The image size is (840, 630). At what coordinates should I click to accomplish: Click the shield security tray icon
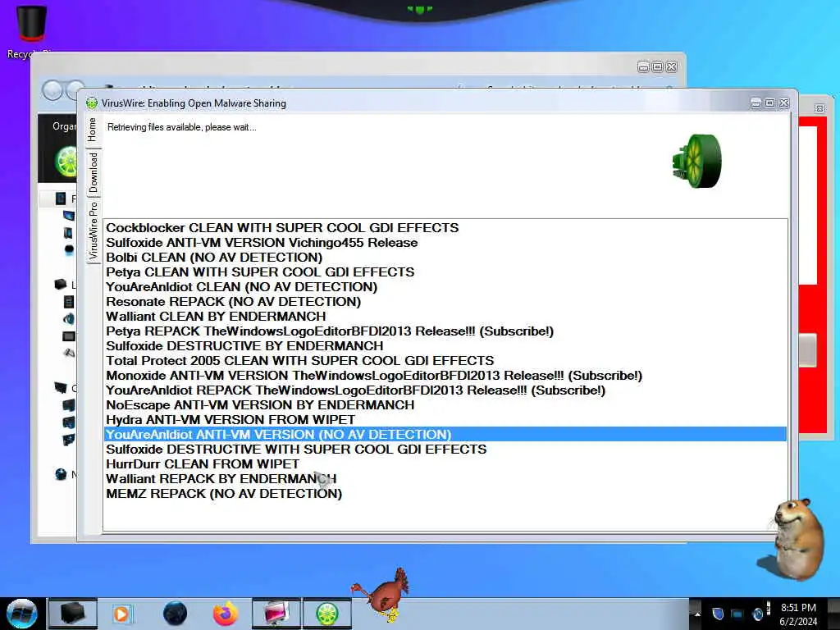(x=718, y=614)
